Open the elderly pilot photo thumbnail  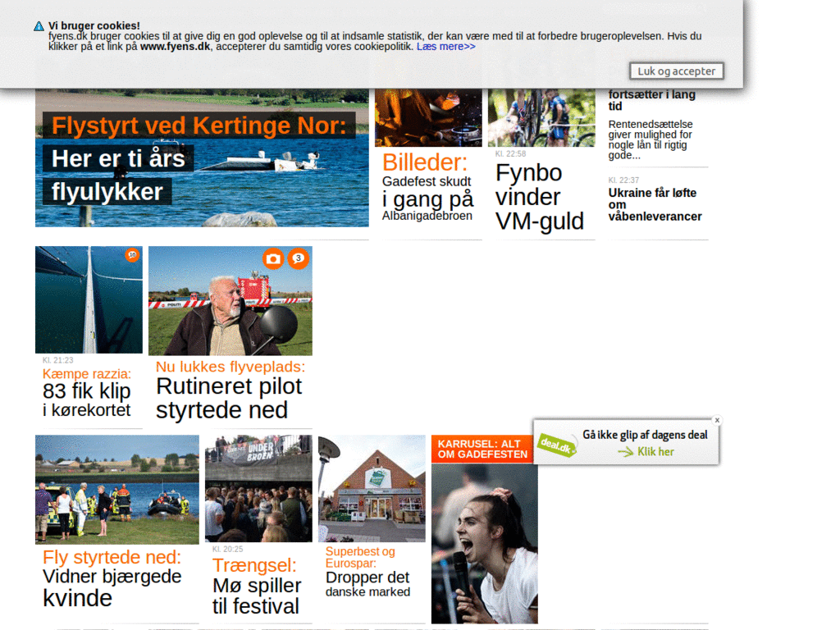coord(231,300)
